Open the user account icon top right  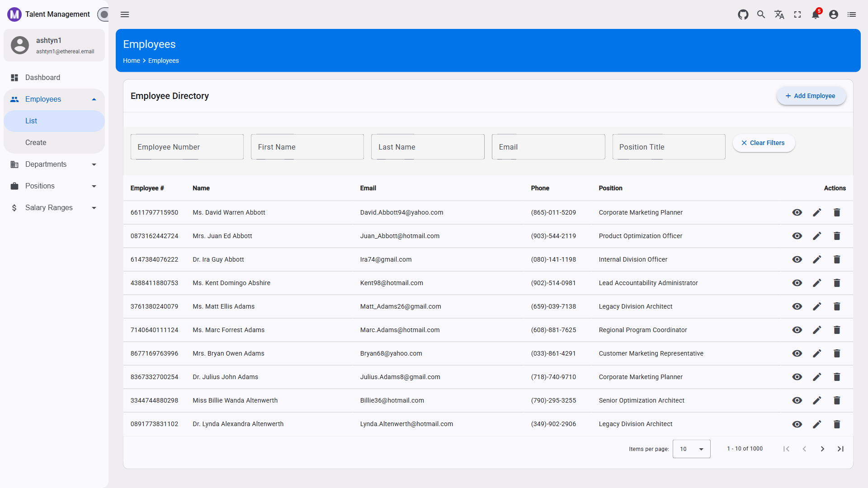[x=833, y=14]
